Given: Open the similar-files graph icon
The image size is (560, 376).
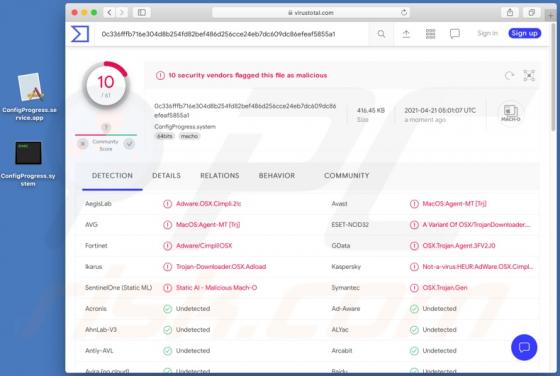Looking at the screenshot, I should pos(529,75).
